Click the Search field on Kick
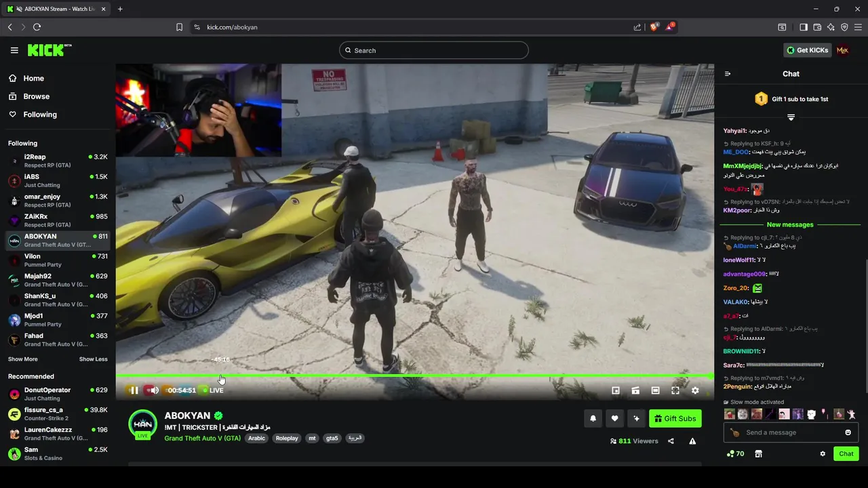Screen dimensions: 868x488 coord(434,50)
